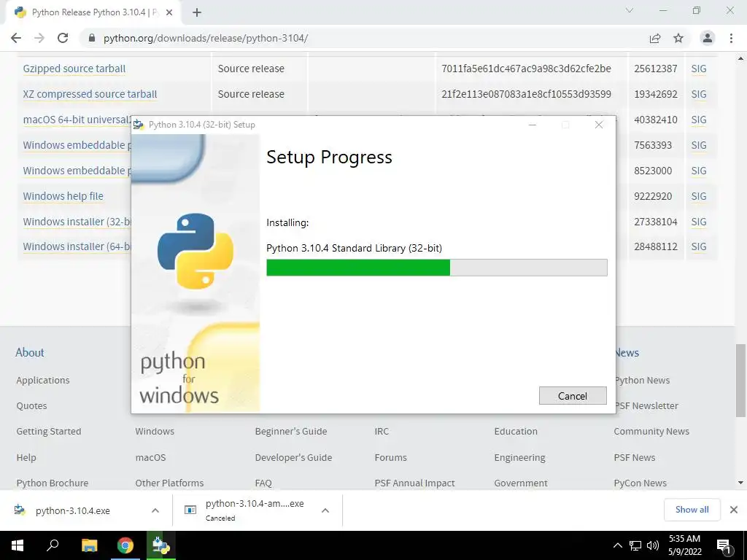Switch to Chrome in the taskbar
The height and width of the screenshot is (560, 747).
point(125,545)
